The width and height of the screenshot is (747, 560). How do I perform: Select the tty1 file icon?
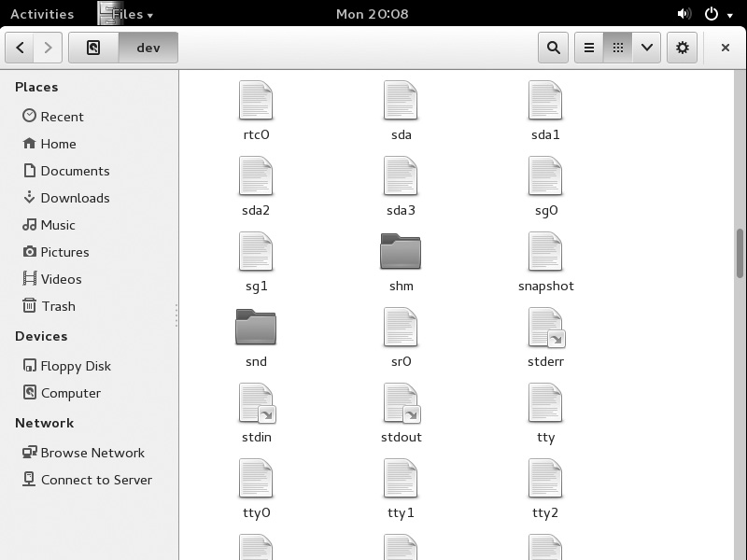tap(401, 480)
